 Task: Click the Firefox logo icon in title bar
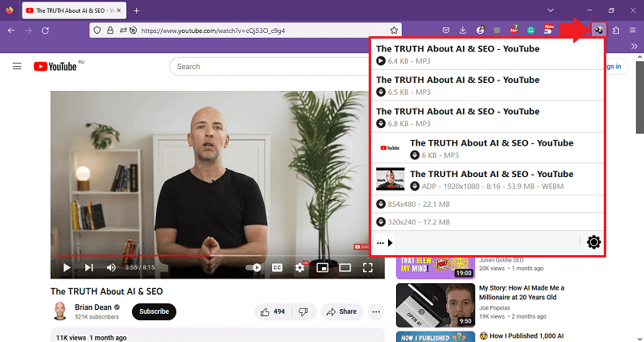tap(10, 10)
